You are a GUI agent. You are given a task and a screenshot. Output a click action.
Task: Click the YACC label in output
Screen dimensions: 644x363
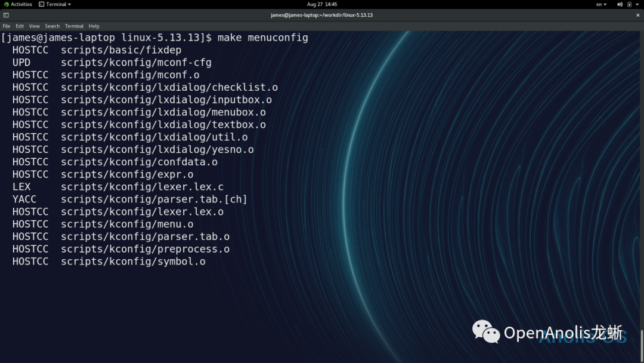24,199
